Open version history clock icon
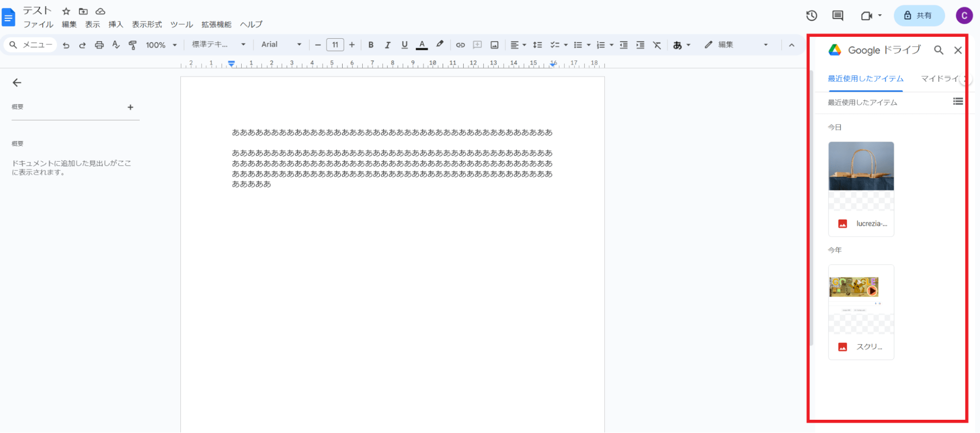This screenshot has width=980, height=433. [811, 16]
